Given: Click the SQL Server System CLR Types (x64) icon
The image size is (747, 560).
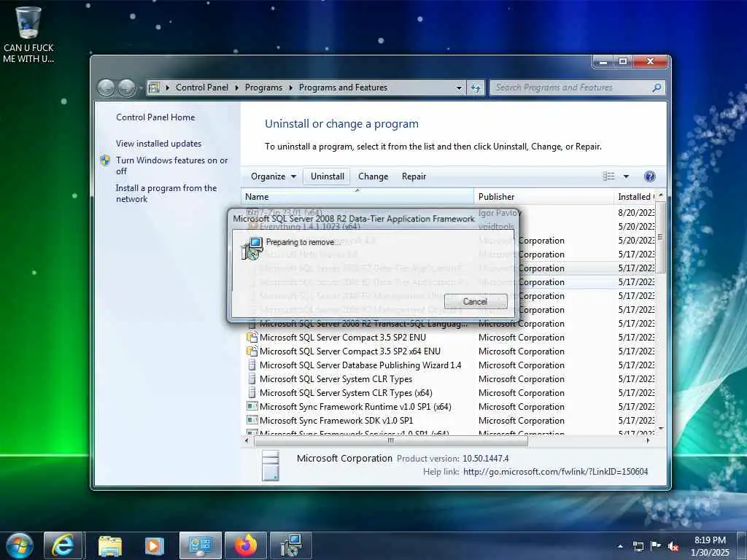Looking at the screenshot, I should tap(252, 393).
